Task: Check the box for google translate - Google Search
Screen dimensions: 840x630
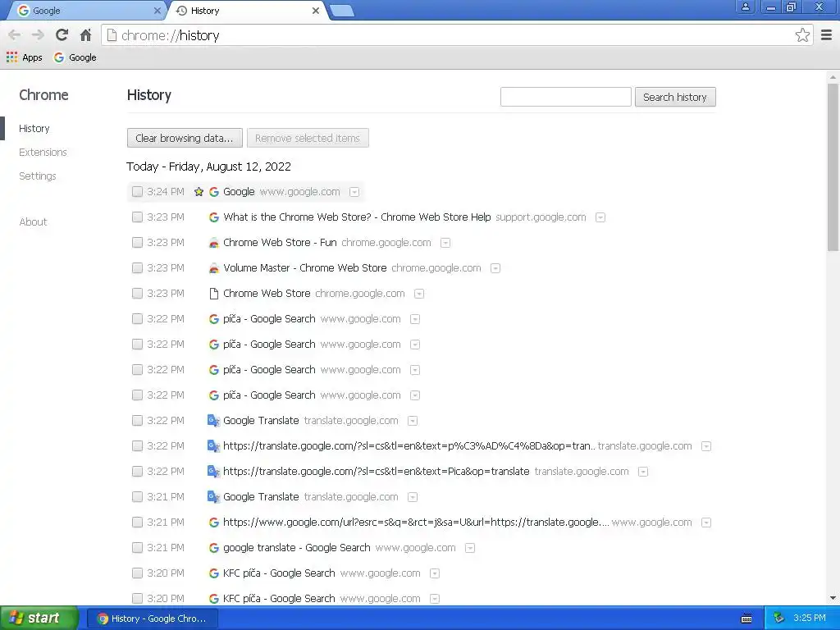Action: pyautogui.click(x=137, y=547)
